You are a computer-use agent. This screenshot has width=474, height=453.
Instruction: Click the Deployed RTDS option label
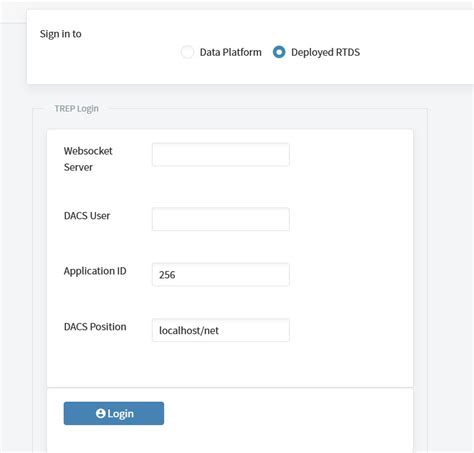pyautogui.click(x=325, y=52)
